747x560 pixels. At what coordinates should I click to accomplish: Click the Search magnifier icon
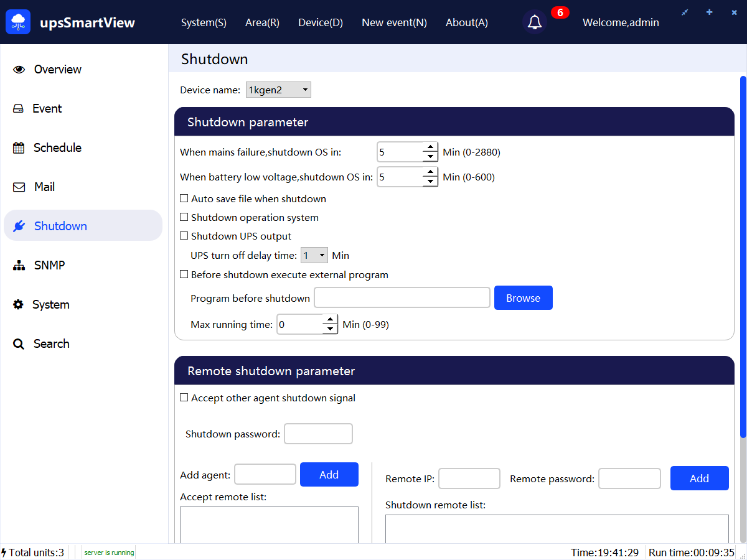coord(19,344)
